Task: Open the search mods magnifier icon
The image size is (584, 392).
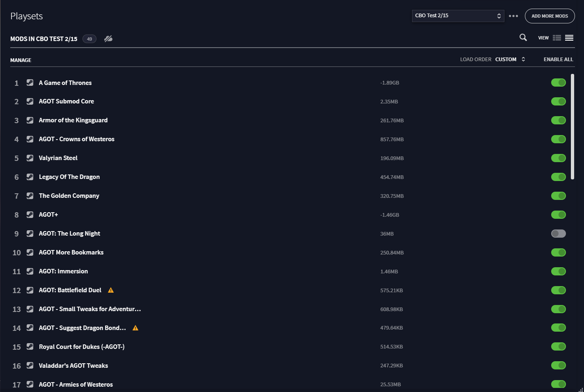Action: 523,37
